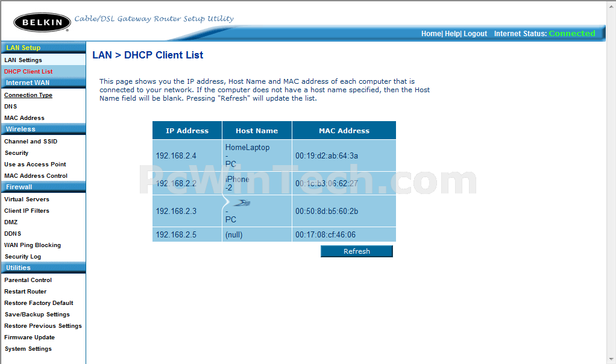This screenshot has height=364, width=616.
Task: Open Channel and SSID settings
Action: 31,142
